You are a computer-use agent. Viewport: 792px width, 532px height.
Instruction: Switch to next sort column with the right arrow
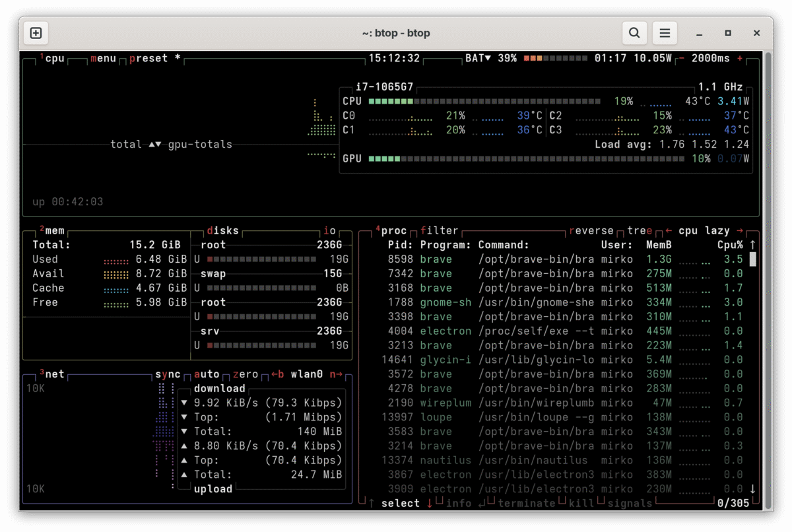tap(739, 230)
